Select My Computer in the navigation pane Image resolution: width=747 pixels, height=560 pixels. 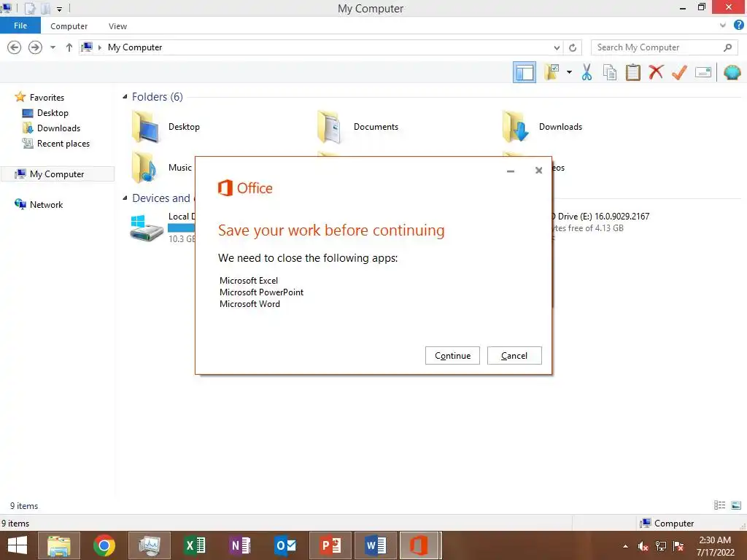pyautogui.click(x=57, y=174)
